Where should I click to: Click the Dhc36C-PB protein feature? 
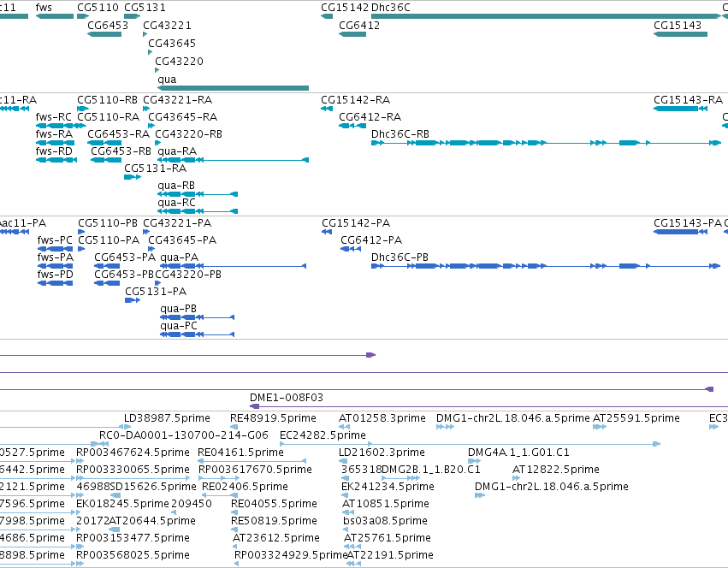(x=546, y=266)
